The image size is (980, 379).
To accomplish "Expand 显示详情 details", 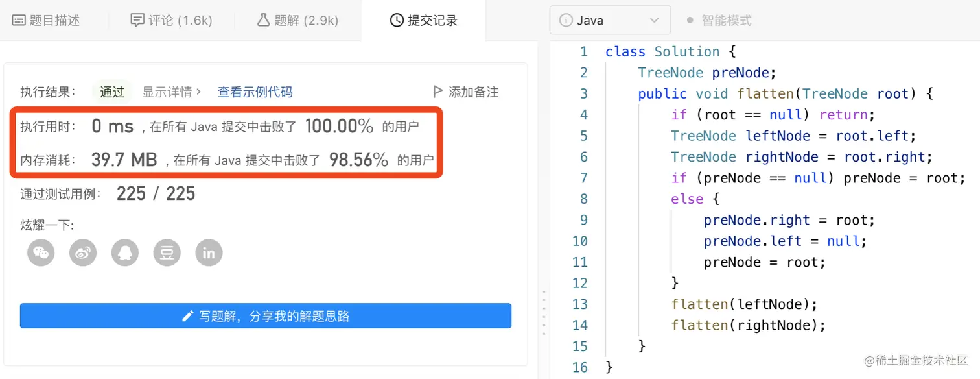I will pyautogui.click(x=172, y=92).
